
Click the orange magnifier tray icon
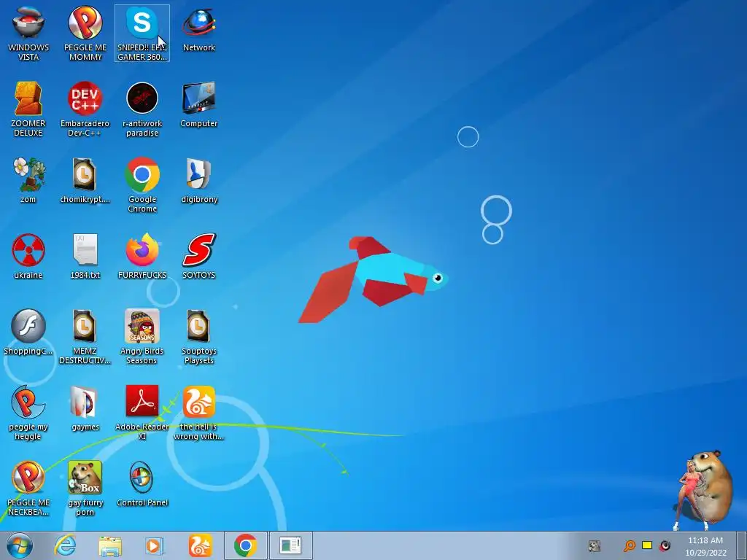[630, 545]
